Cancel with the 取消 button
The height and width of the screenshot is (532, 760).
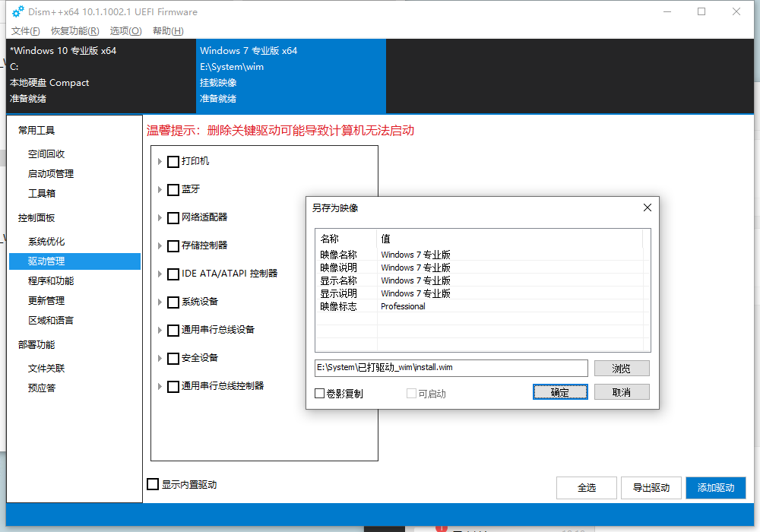pyautogui.click(x=622, y=392)
